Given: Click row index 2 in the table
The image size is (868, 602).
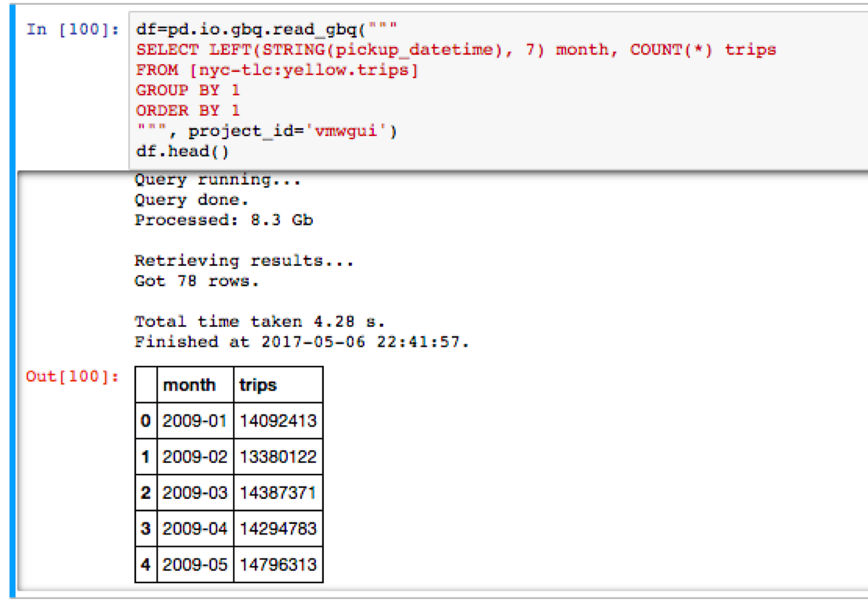Looking at the screenshot, I should click(x=146, y=492).
